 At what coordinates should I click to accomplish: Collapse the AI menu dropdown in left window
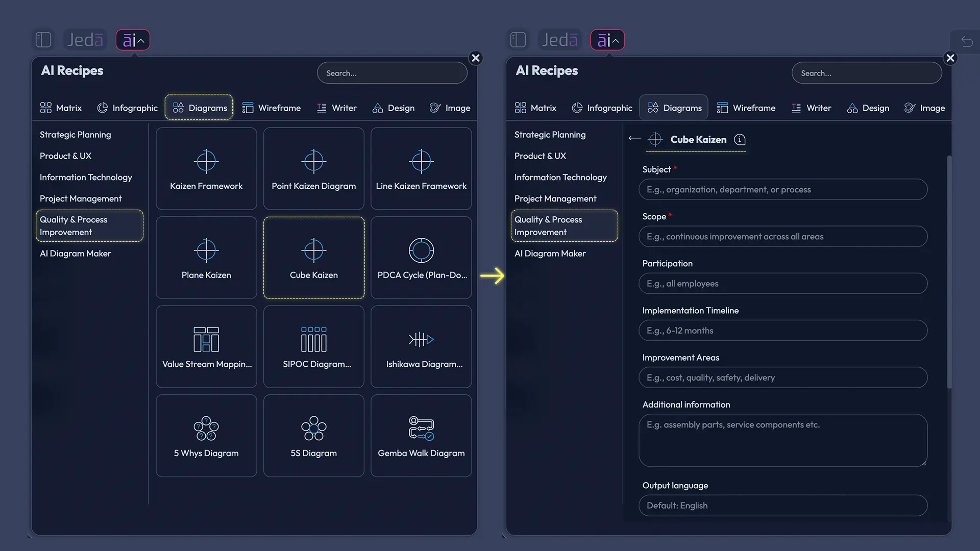pos(133,40)
